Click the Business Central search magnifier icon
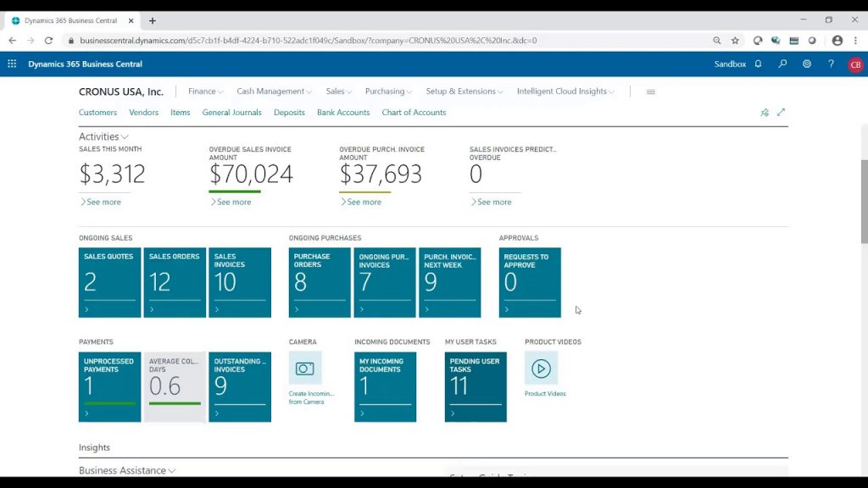The height and width of the screenshot is (488, 868). (782, 64)
